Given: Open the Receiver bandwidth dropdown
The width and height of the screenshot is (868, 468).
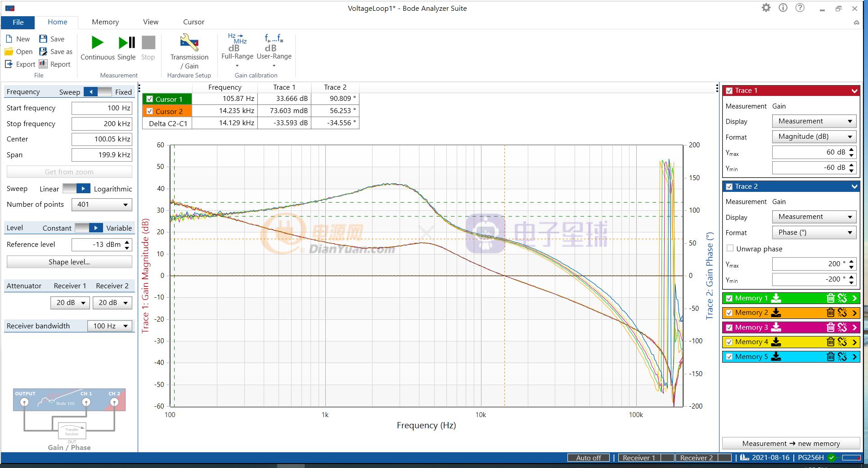Looking at the screenshot, I should point(111,326).
